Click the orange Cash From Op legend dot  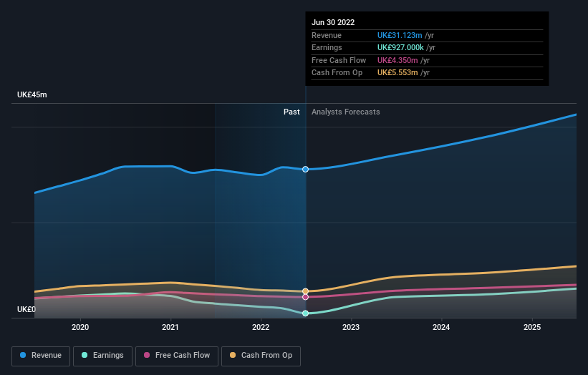pos(233,355)
